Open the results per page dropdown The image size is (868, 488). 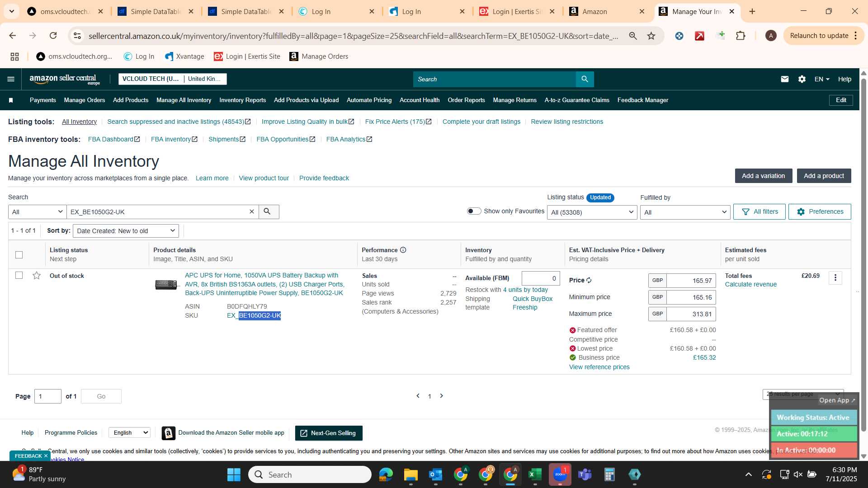click(803, 394)
